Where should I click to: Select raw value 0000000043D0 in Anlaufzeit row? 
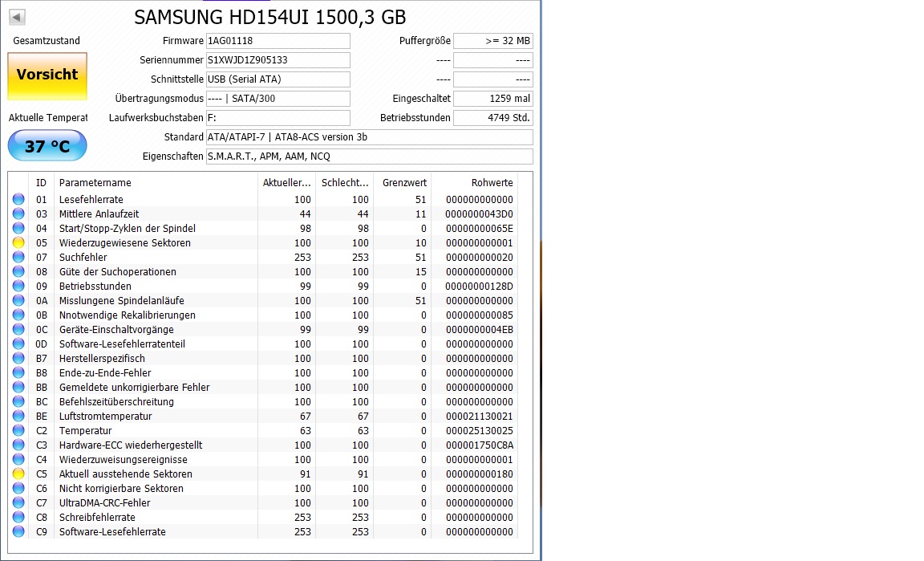479,214
